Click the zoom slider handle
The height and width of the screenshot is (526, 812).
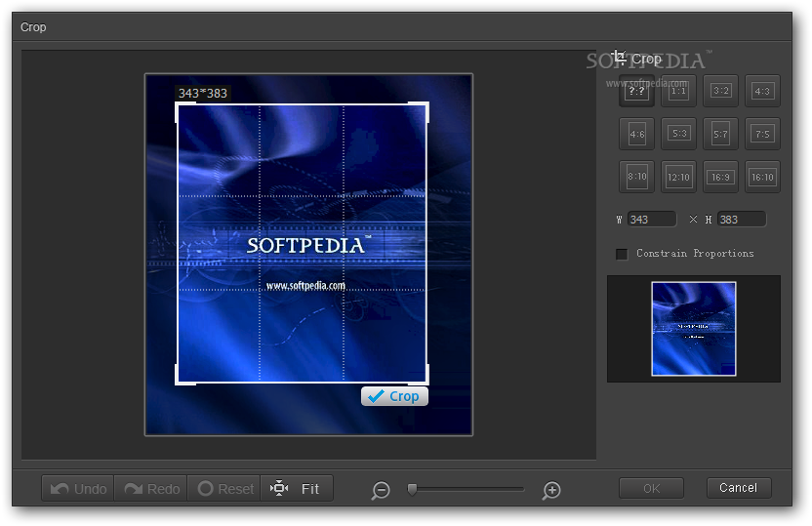412,489
